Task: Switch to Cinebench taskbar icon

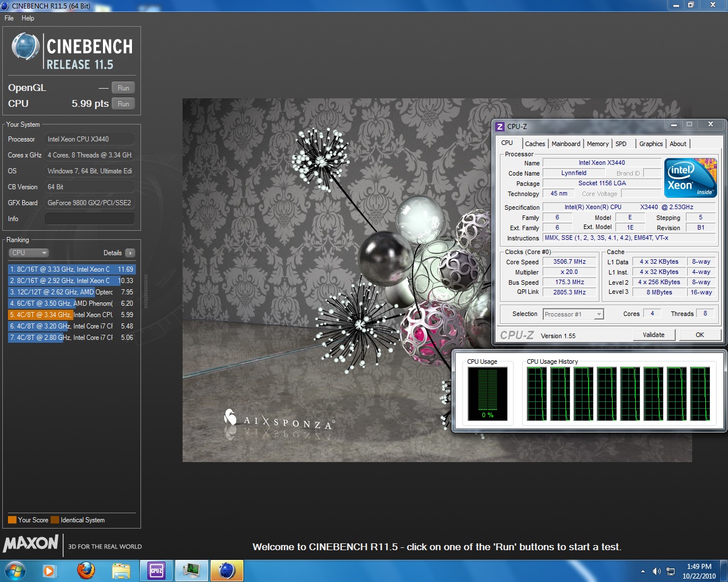Action: pyautogui.click(x=227, y=571)
